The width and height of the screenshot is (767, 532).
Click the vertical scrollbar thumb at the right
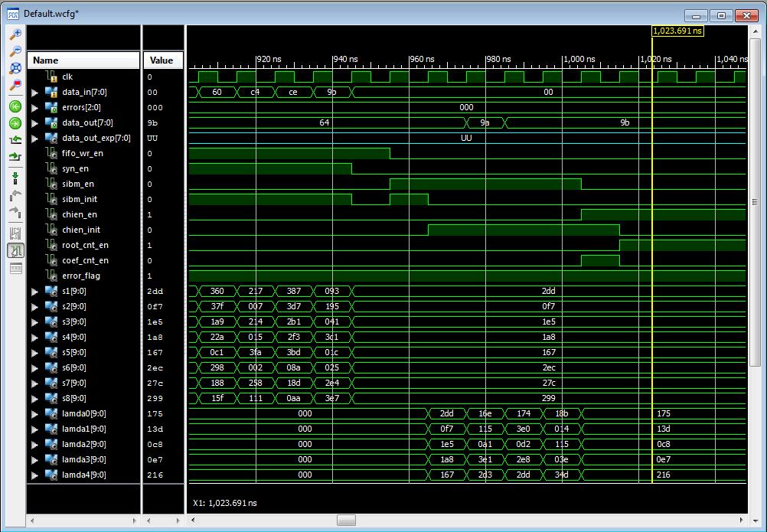(755, 201)
